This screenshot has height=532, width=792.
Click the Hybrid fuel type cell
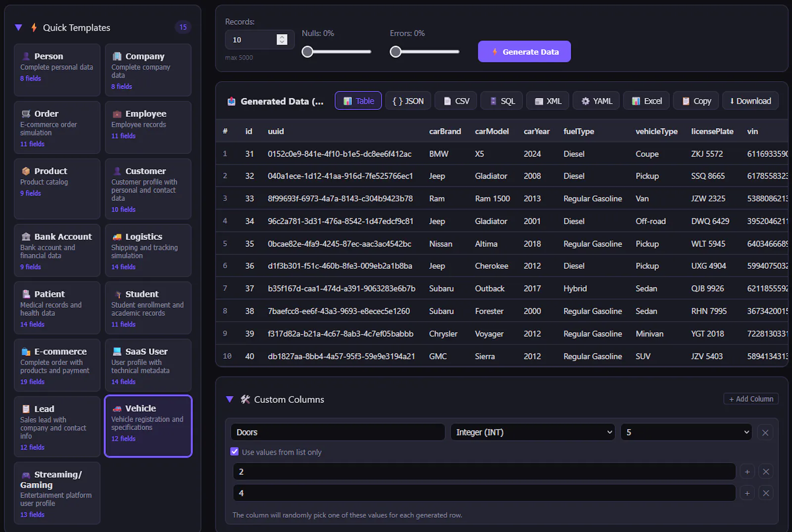575,289
